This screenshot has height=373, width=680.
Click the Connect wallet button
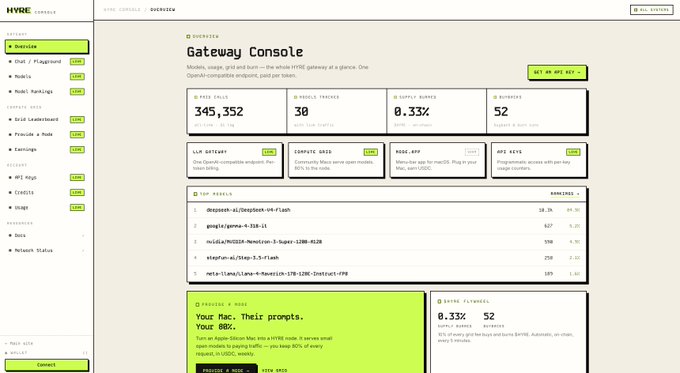coord(47,365)
